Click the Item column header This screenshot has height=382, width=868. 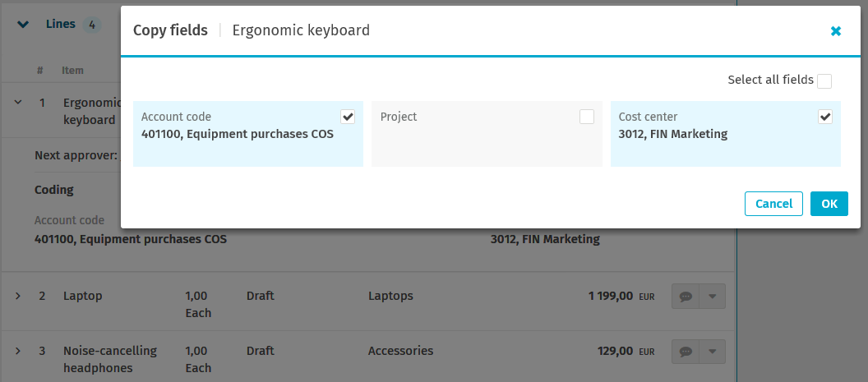pos(72,71)
